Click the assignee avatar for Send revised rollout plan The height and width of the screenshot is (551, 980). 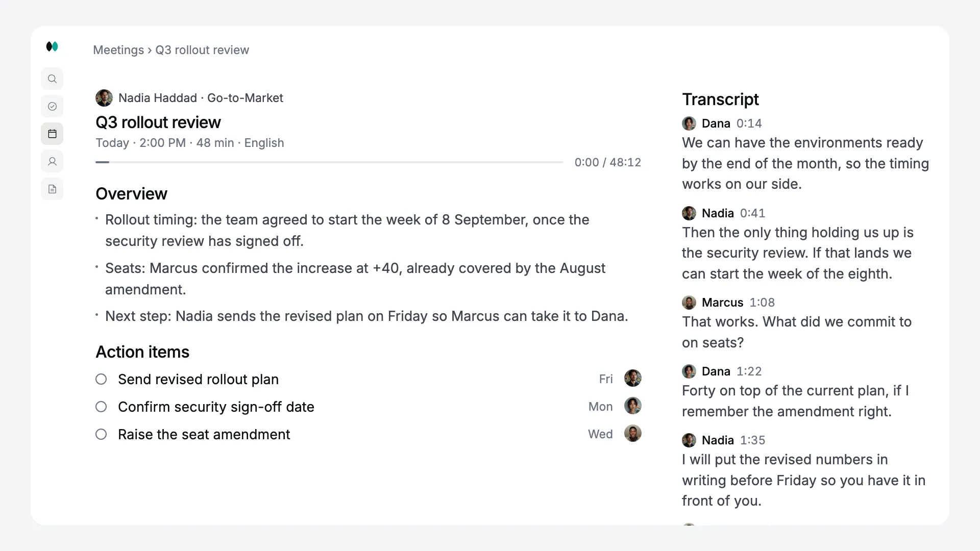click(x=632, y=379)
